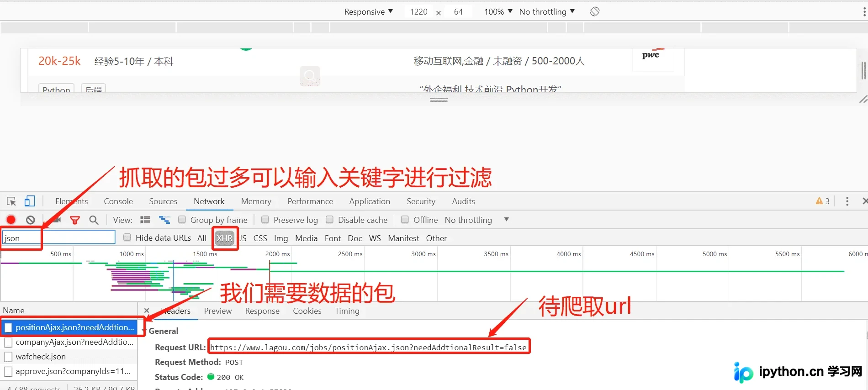Open the Cookies detail tab

coord(307,311)
